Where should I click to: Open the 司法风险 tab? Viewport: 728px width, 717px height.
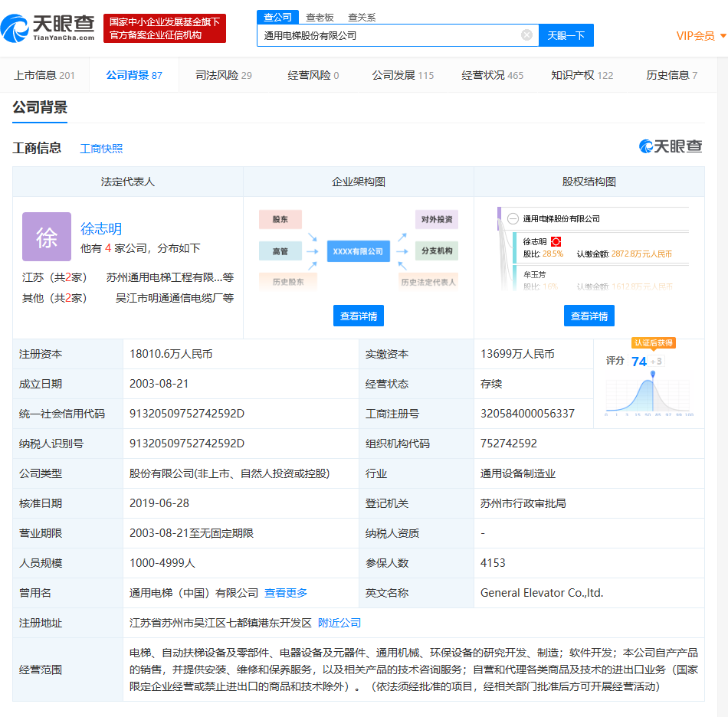[x=223, y=75]
